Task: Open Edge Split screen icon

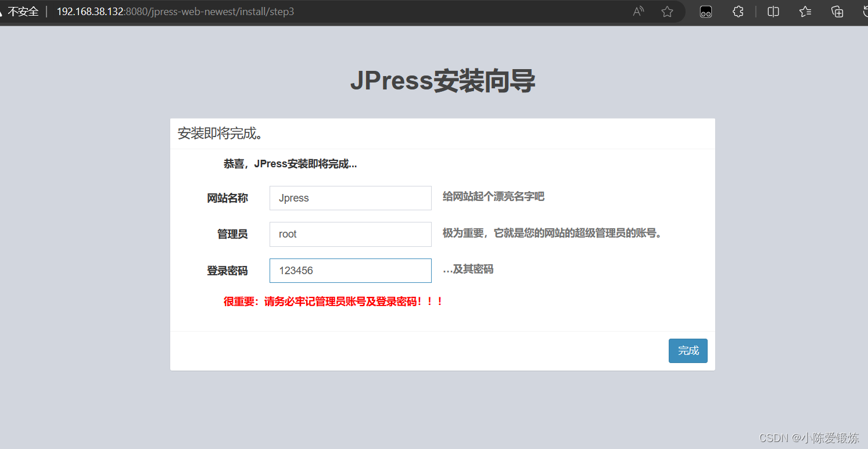Action: point(772,11)
